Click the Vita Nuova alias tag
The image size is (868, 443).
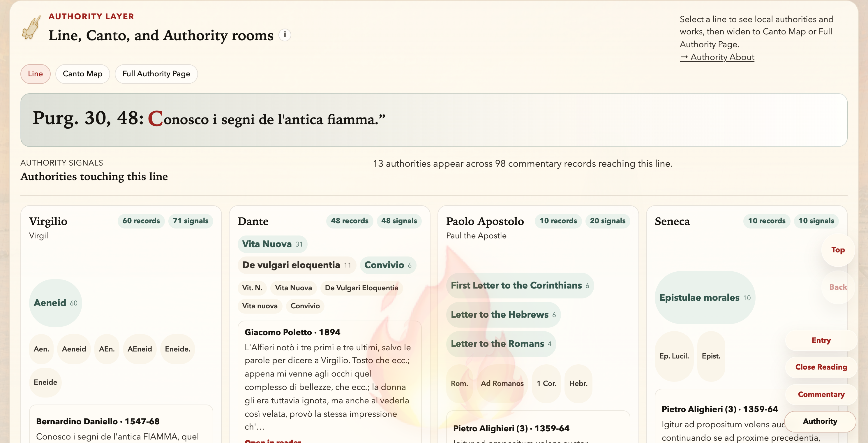[x=294, y=288]
